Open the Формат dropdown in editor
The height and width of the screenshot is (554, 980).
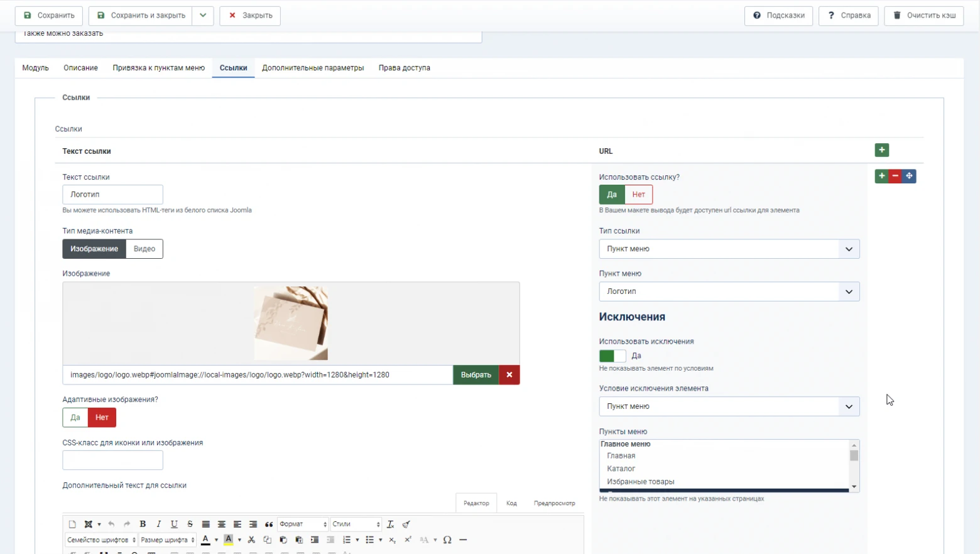(x=303, y=524)
